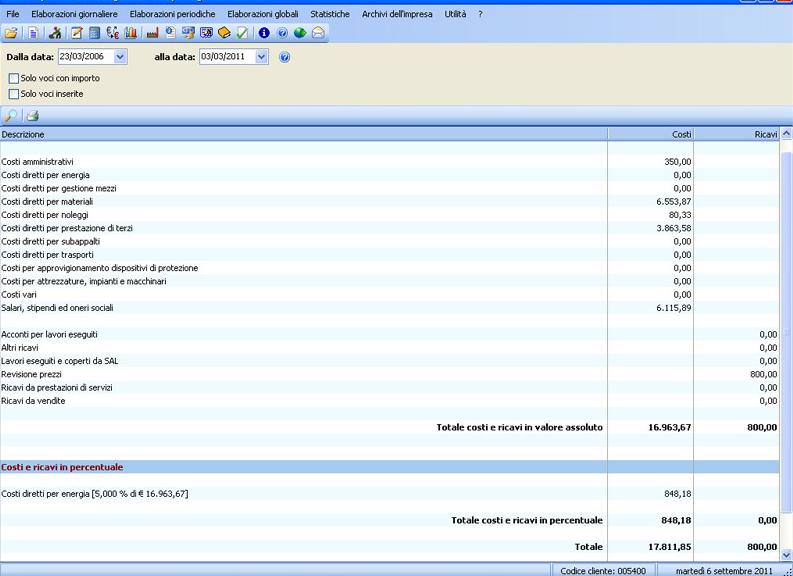Open the Elaborazioni giornaliere menu
Image resolution: width=793 pixels, height=576 pixels.
(74, 14)
